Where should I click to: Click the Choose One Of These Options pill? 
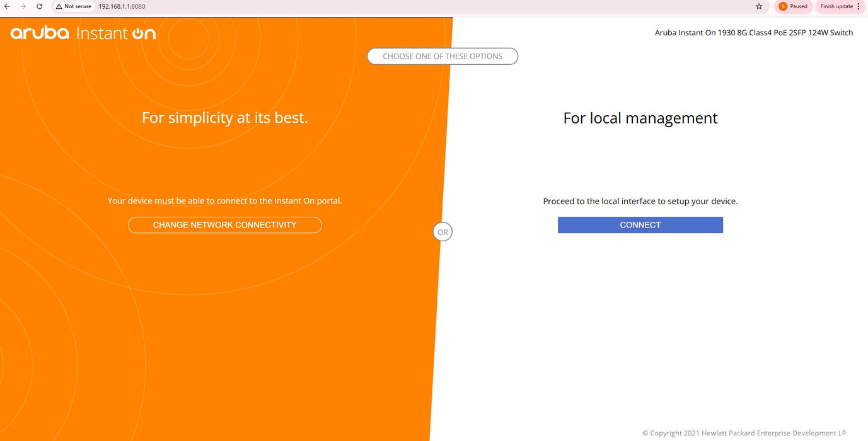coord(443,56)
